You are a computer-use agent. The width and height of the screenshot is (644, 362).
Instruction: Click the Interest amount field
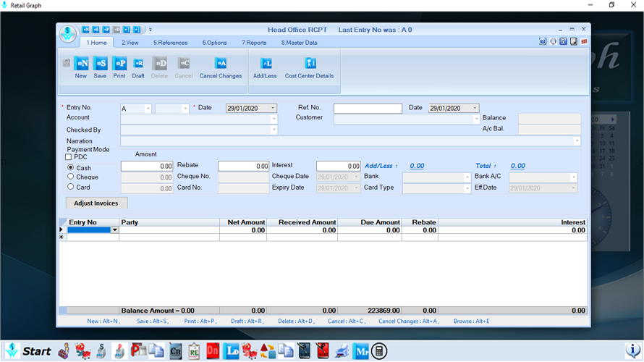click(339, 166)
